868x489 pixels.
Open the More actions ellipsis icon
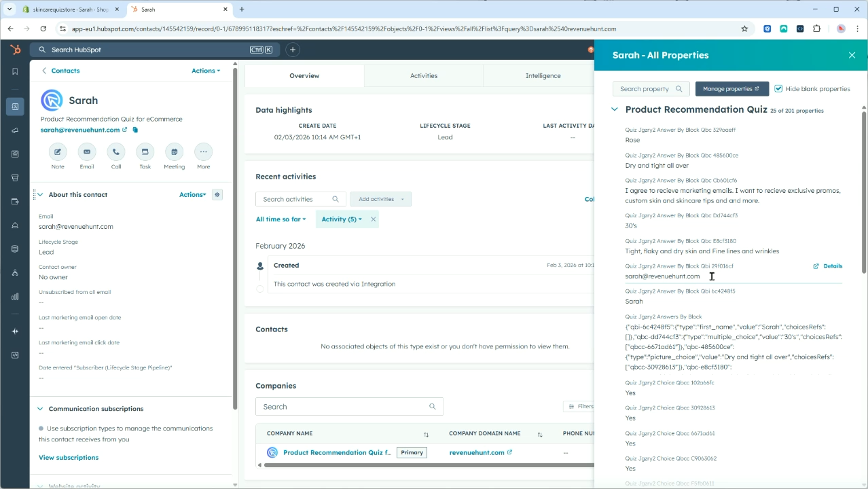[203, 152]
